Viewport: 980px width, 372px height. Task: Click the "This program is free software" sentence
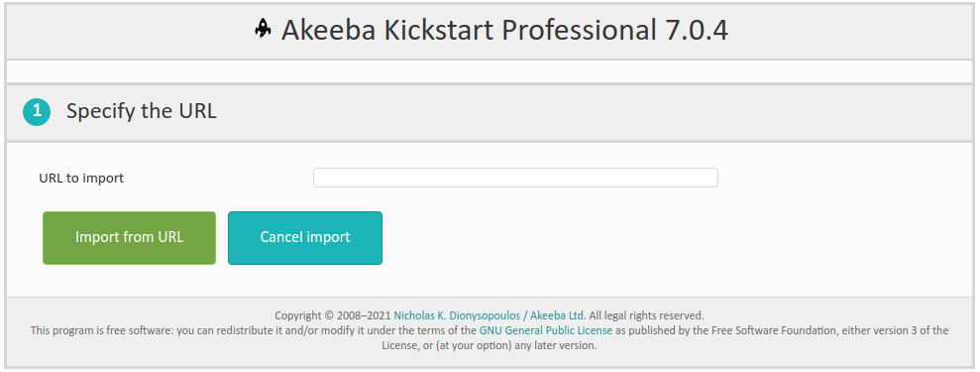click(102, 330)
